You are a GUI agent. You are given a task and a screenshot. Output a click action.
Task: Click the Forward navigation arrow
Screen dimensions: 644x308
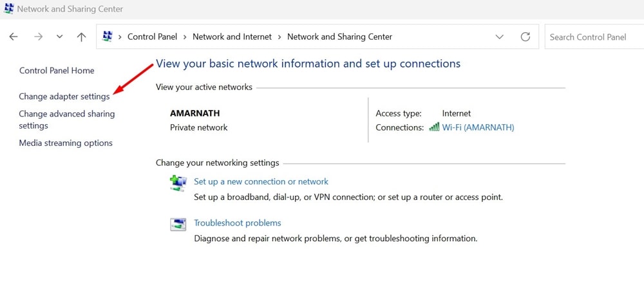coord(38,37)
